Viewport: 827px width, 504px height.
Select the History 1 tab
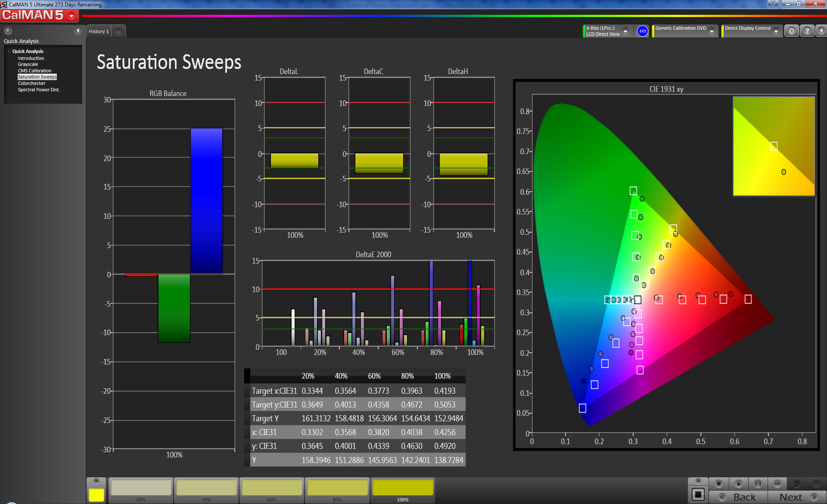(x=99, y=31)
